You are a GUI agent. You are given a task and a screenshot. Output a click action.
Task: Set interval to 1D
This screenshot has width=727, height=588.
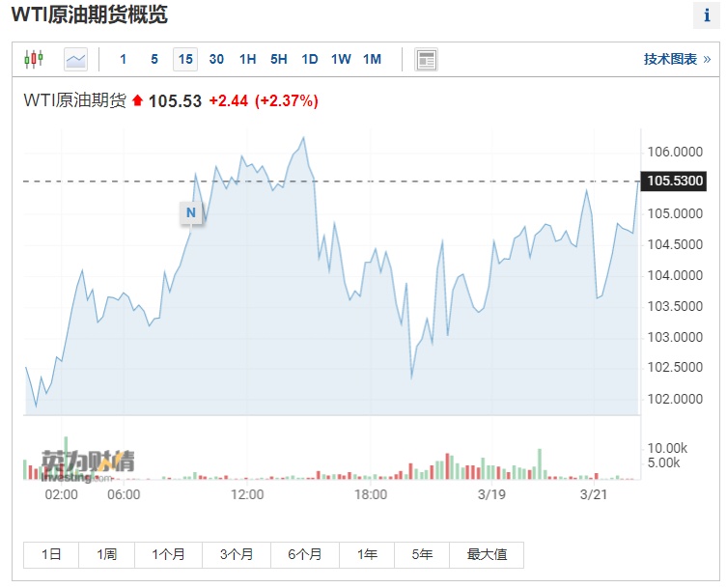click(x=310, y=59)
